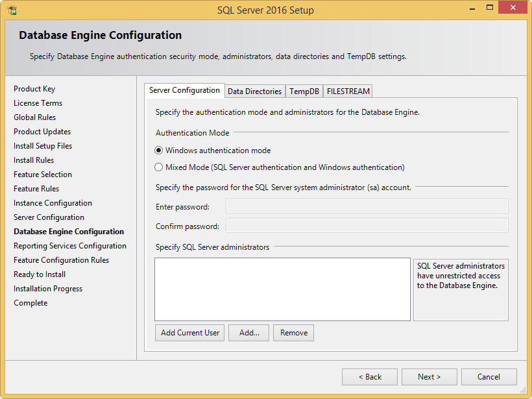532x399 pixels.
Task: Click inside the SQL Server administrators list box
Action: pos(283,289)
